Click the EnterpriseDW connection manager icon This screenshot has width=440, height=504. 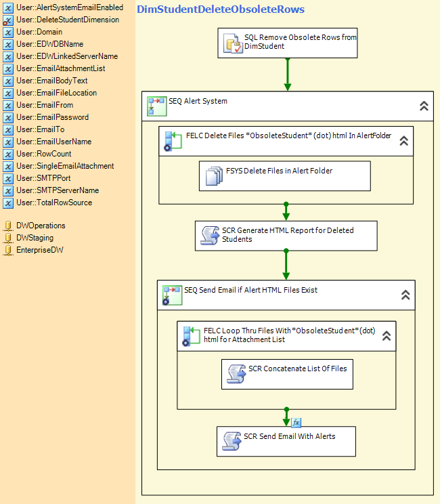tap(8, 251)
